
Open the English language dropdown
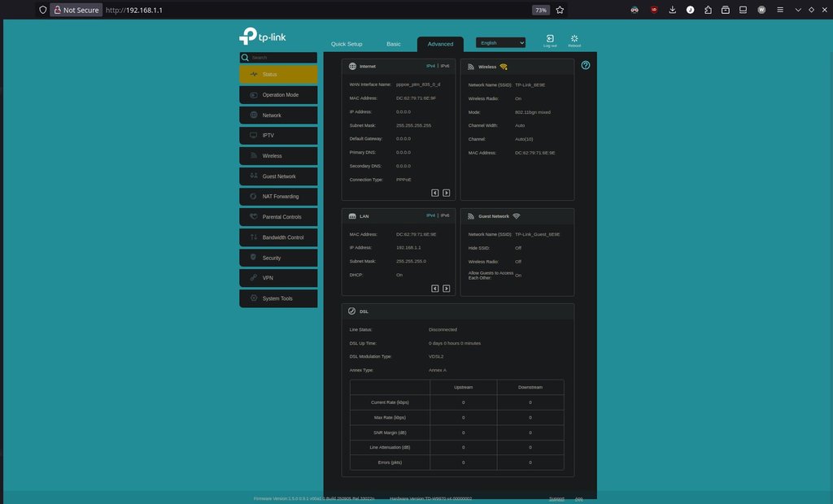tap(500, 42)
